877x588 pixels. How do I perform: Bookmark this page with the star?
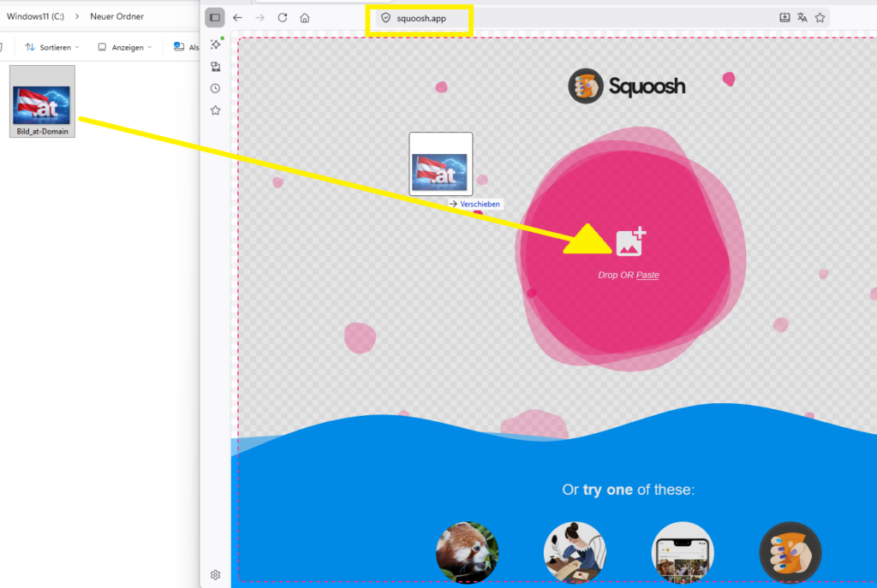[820, 18]
